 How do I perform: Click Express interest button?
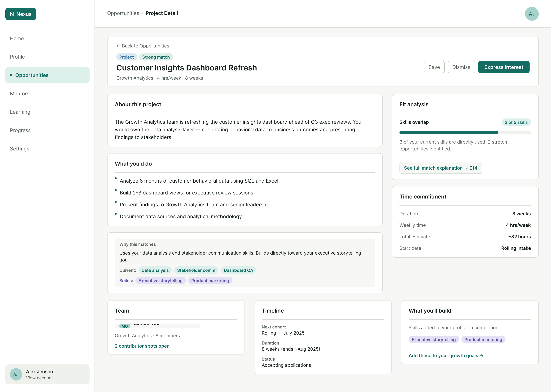pyautogui.click(x=504, y=67)
